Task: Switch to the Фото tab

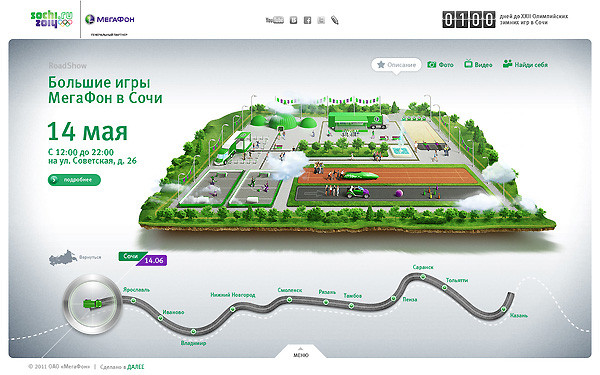Action: pyautogui.click(x=440, y=65)
